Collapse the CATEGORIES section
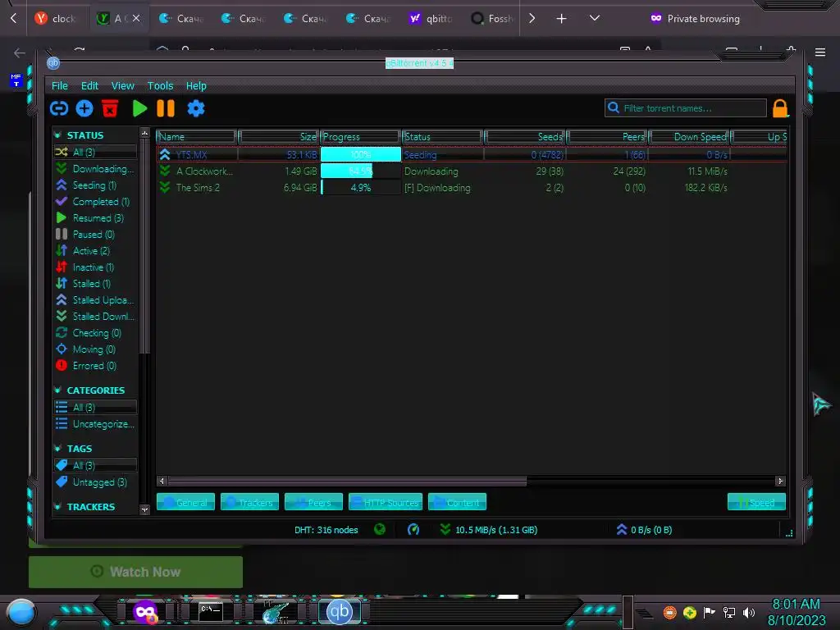 pyautogui.click(x=58, y=390)
